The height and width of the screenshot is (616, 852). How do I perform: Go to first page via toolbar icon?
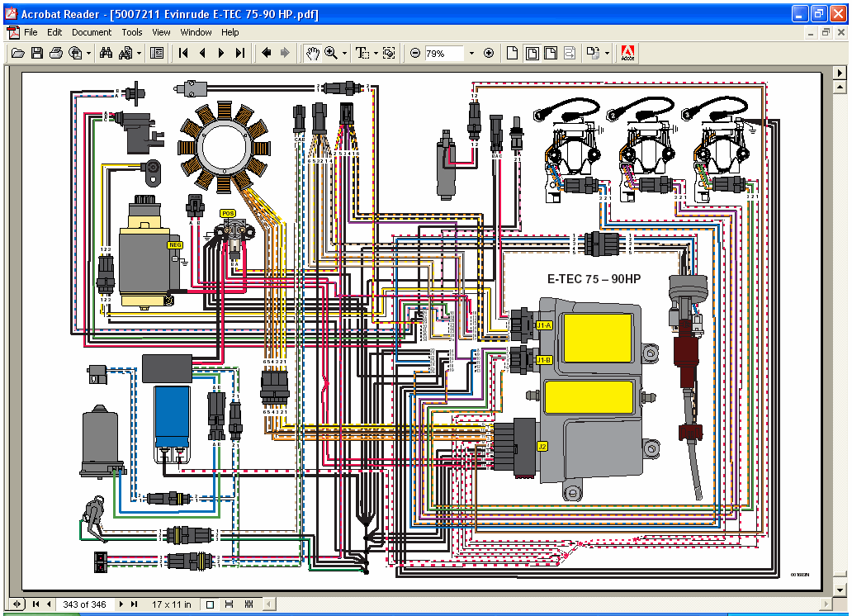[183, 54]
